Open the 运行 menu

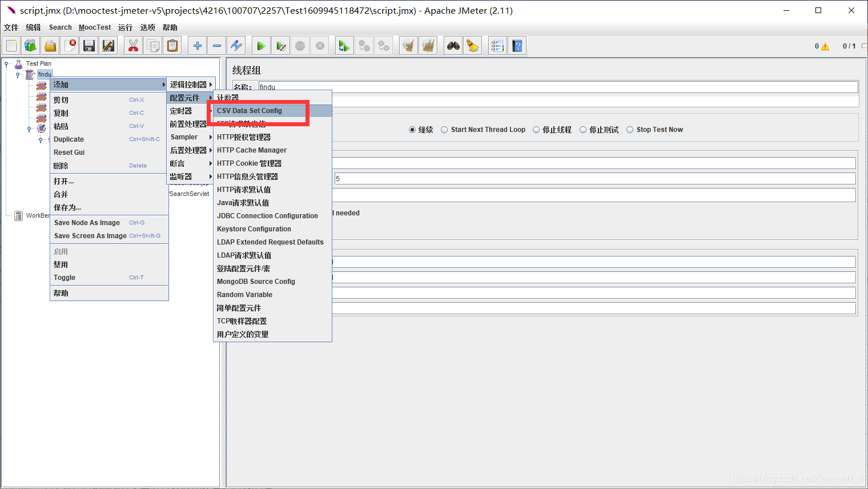point(125,27)
